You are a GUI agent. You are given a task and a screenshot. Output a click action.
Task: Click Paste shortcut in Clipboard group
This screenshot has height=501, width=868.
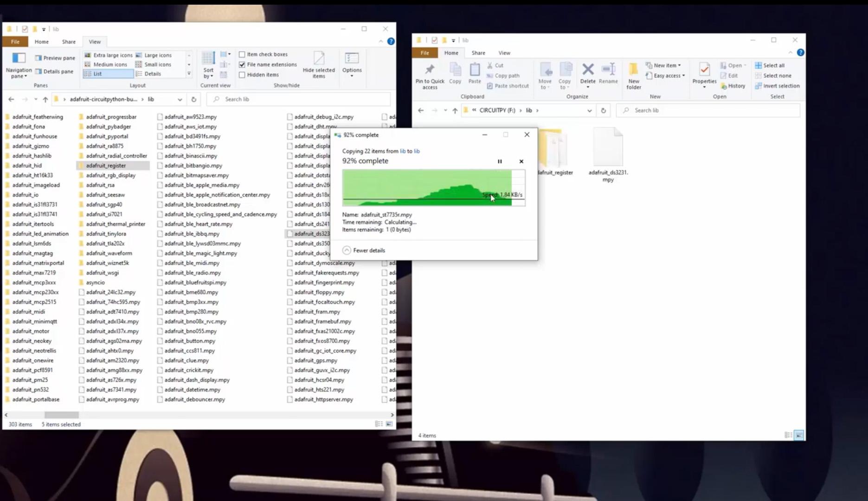[x=508, y=86]
